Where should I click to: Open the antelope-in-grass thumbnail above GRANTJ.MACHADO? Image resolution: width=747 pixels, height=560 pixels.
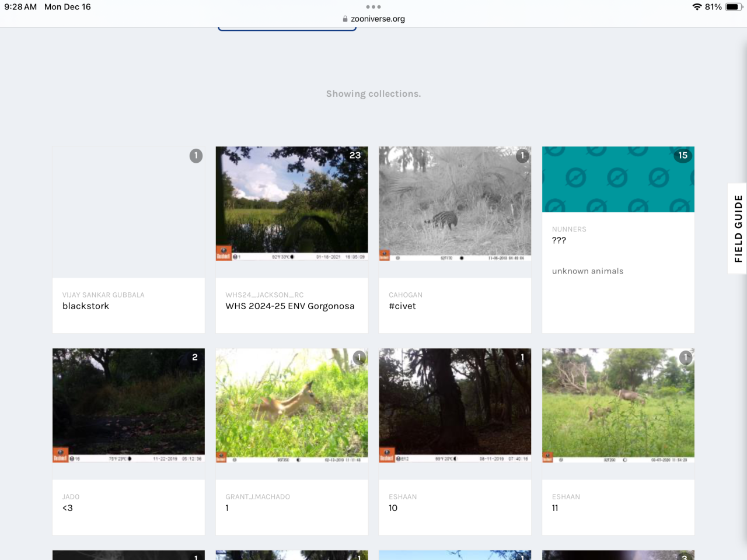point(292,405)
